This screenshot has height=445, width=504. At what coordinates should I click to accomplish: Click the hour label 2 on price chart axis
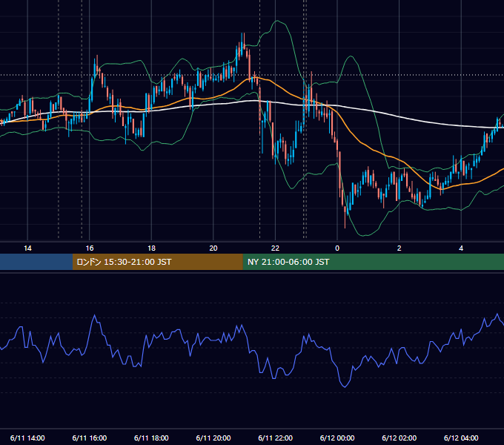point(399,248)
